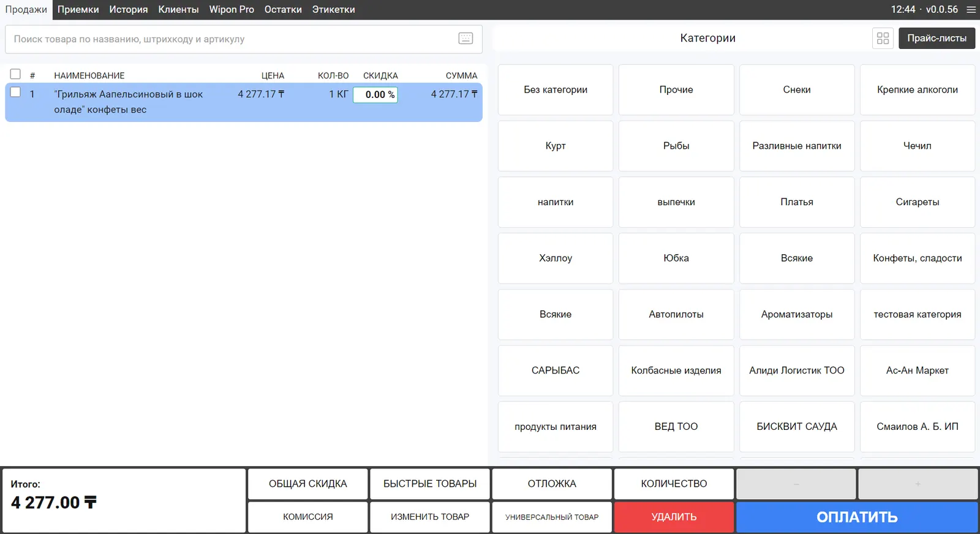Switch to the Остатки tab

283,10
